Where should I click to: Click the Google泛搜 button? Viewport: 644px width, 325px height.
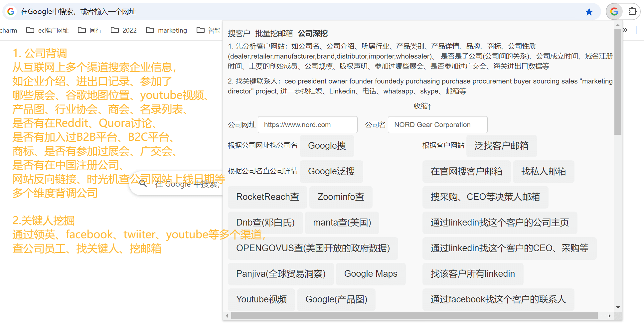coord(331,171)
